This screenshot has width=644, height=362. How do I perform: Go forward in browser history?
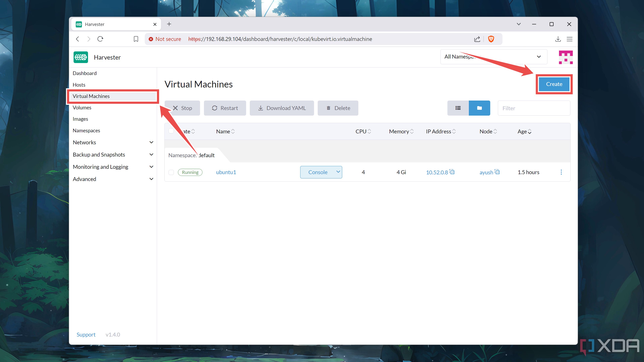89,39
